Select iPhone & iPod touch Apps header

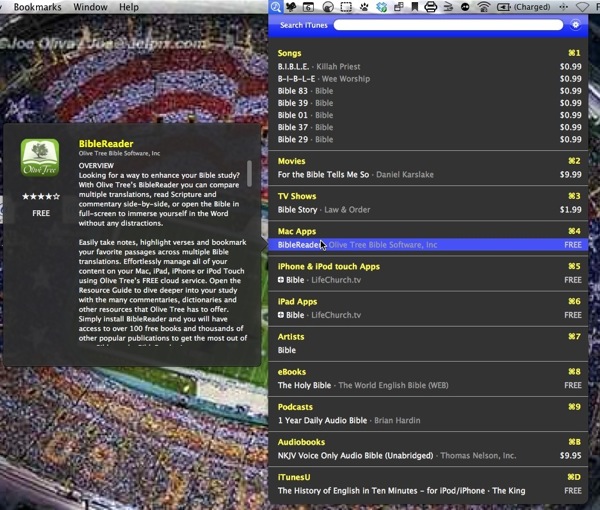(x=329, y=267)
